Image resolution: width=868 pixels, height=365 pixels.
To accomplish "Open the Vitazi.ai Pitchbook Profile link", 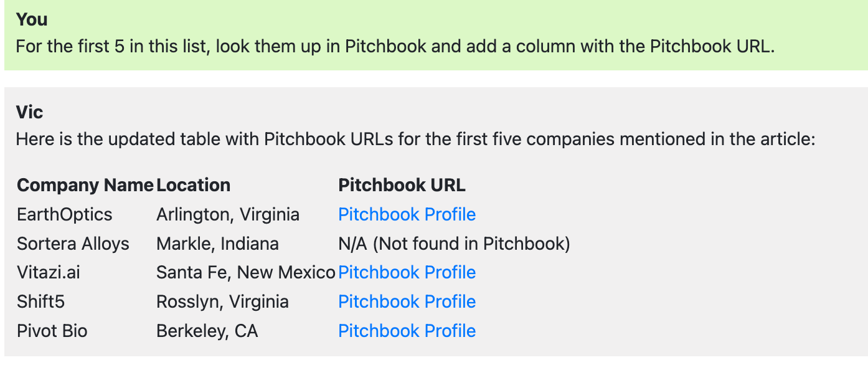I will tap(407, 272).
